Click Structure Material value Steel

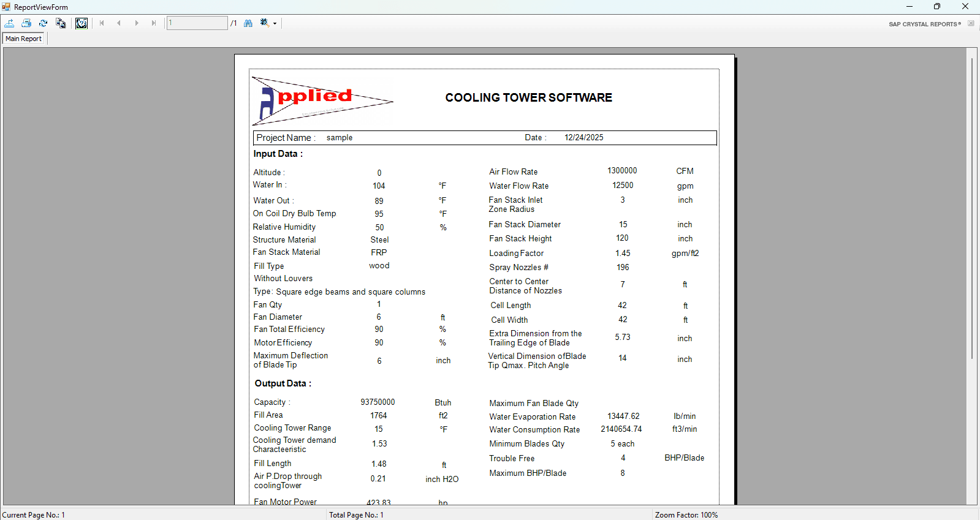[x=379, y=240]
